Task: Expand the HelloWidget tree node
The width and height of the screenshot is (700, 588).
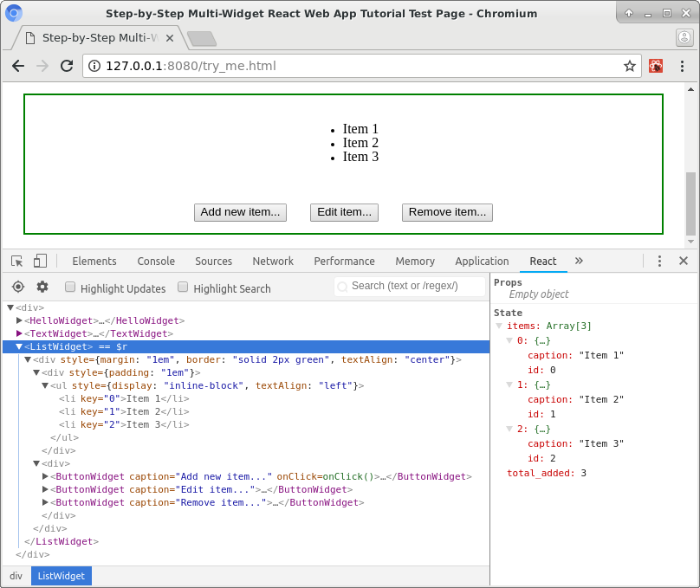Action: [19, 320]
